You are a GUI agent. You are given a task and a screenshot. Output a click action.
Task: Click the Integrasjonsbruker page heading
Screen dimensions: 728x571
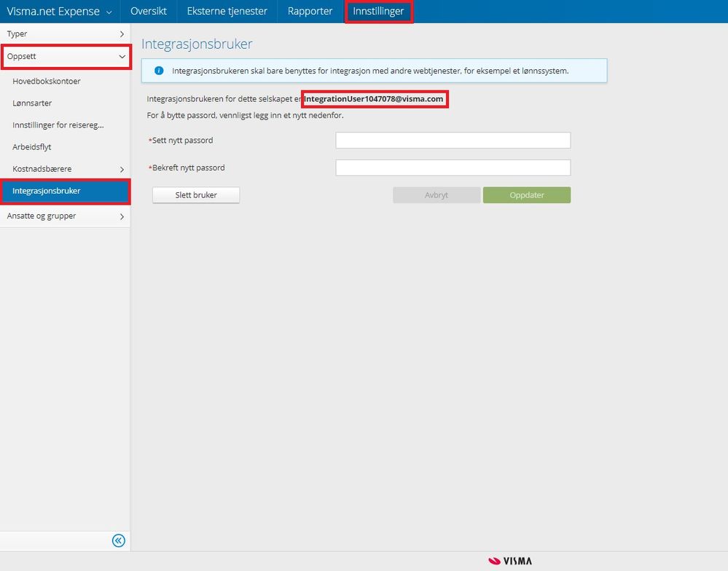coord(197,44)
